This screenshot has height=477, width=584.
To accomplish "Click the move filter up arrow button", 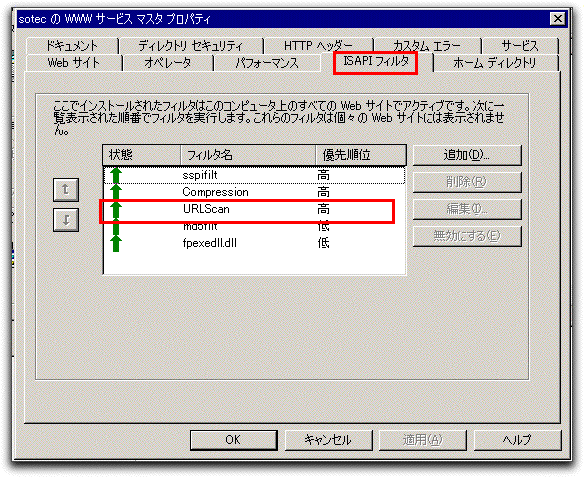I will [66, 190].
